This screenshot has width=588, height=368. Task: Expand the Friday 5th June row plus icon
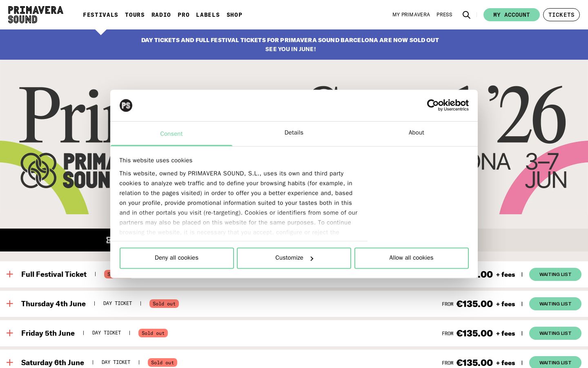pos(10,333)
